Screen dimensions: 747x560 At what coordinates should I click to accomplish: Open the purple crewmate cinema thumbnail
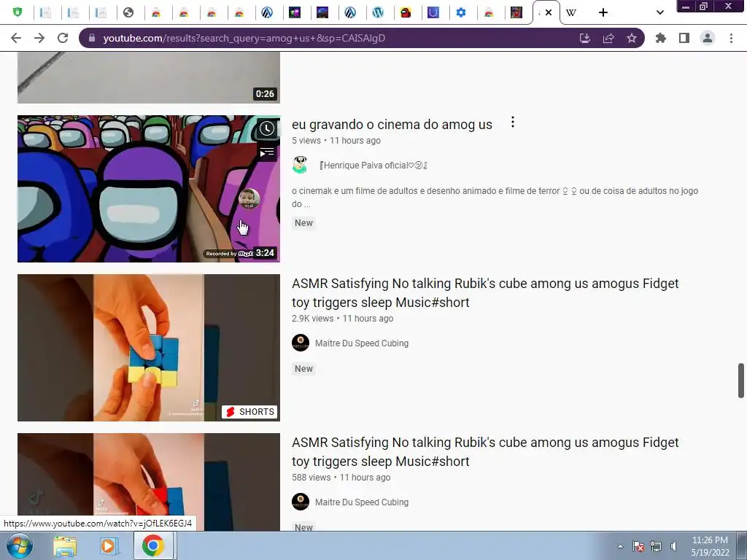pos(149,189)
